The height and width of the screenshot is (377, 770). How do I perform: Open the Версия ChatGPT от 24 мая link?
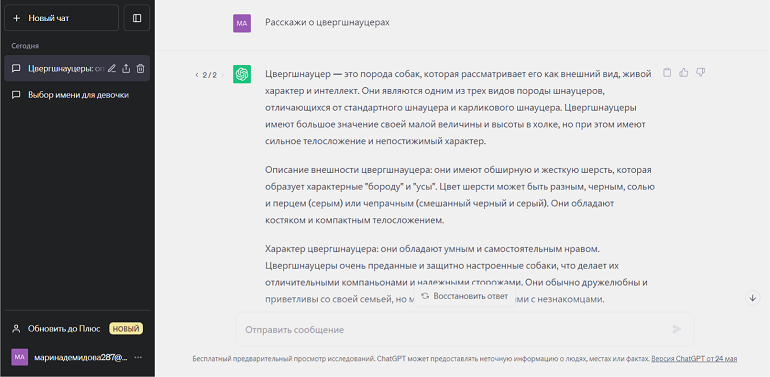point(694,359)
